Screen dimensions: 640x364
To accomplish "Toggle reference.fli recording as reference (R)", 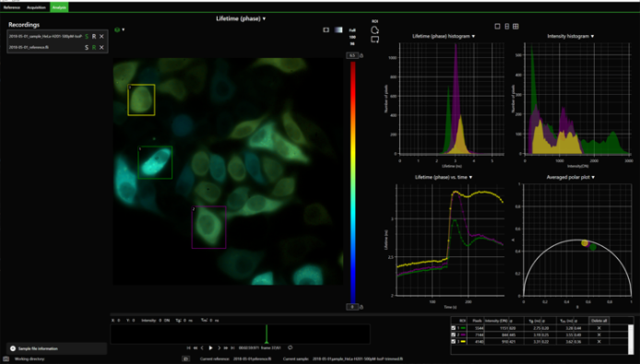I will point(94,47).
